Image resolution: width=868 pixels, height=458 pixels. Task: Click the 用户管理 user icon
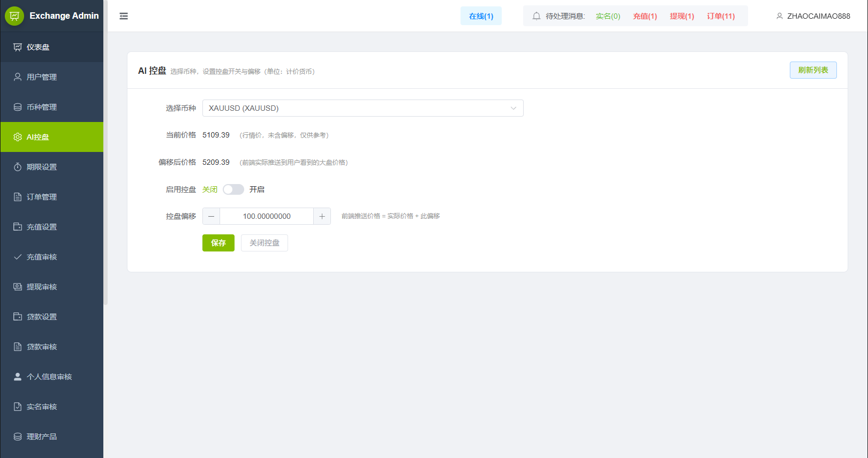coord(18,77)
